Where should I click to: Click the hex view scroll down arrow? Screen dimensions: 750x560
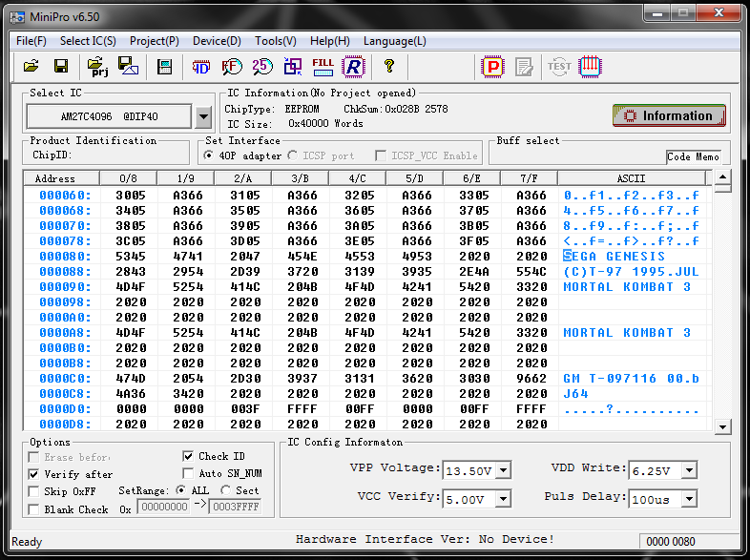722,426
